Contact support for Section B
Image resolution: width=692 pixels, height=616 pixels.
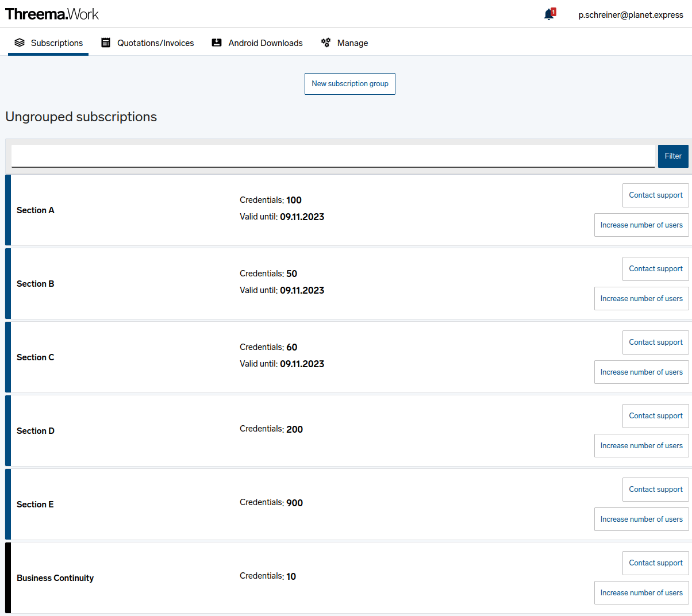coord(656,269)
